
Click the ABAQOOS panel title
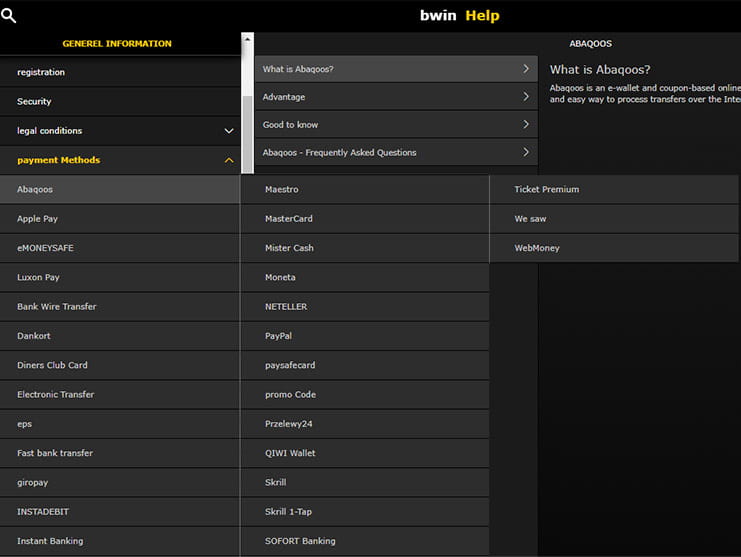coord(590,43)
